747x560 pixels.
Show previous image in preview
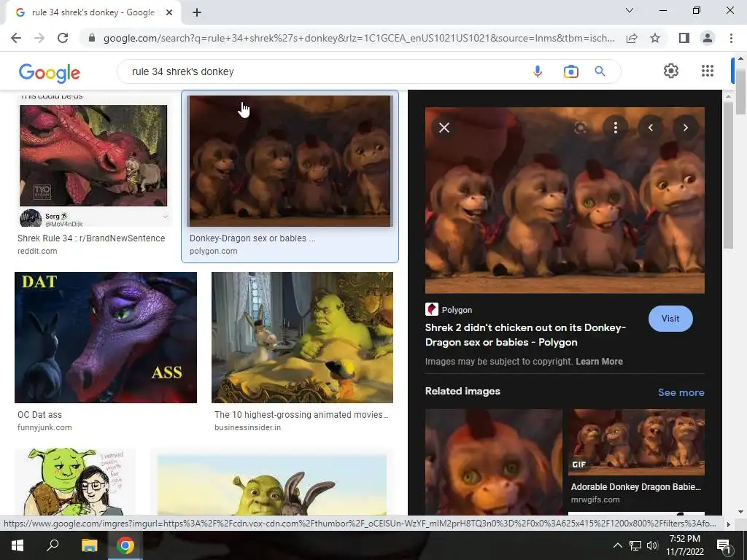[x=650, y=128]
